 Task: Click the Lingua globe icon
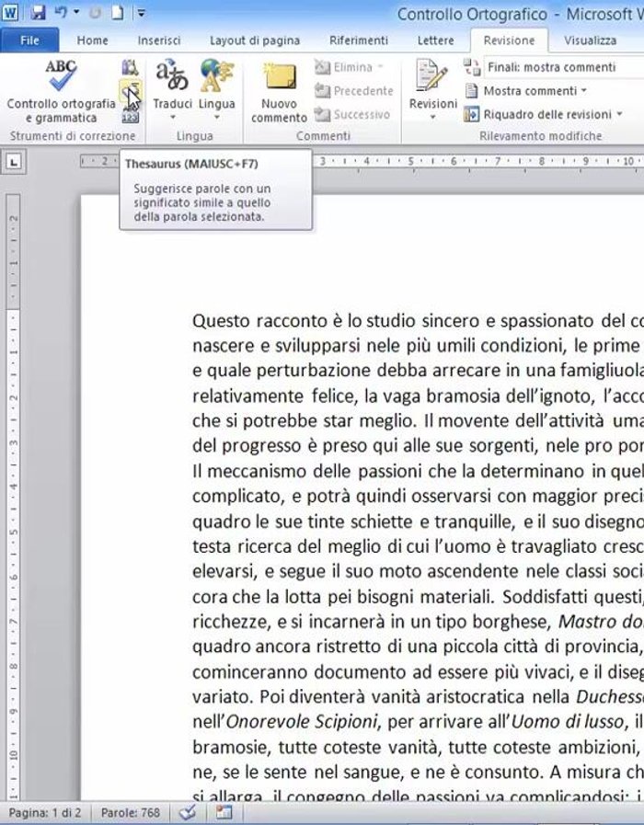pos(216,75)
